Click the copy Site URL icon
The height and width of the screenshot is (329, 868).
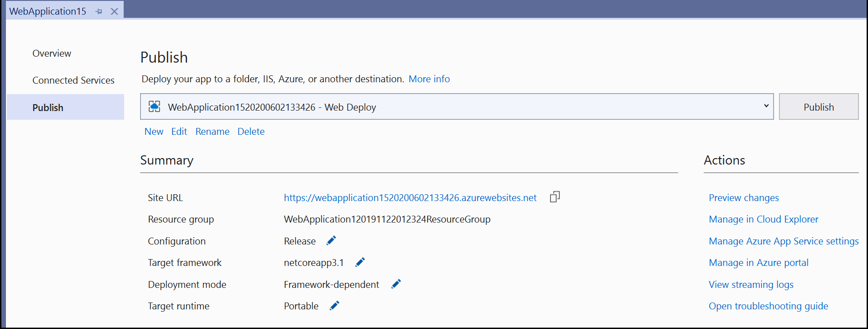(554, 197)
